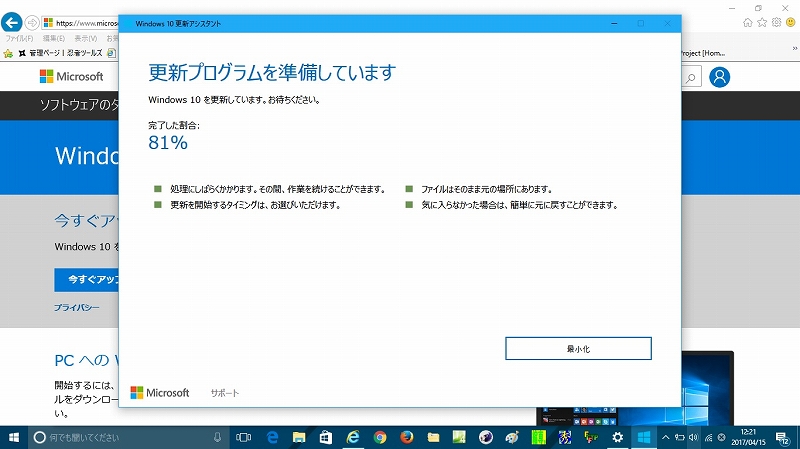The height and width of the screenshot is (449, 800).
Task: Open the サポート link in update assistant
Action: pyautogui.click(x=224, y=393)
